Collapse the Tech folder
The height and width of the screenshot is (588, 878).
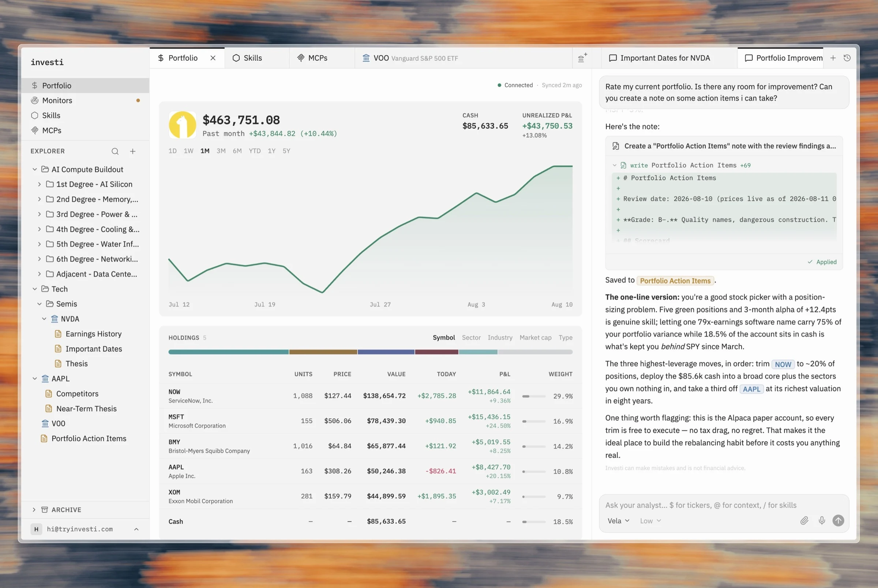pos(35,289)
